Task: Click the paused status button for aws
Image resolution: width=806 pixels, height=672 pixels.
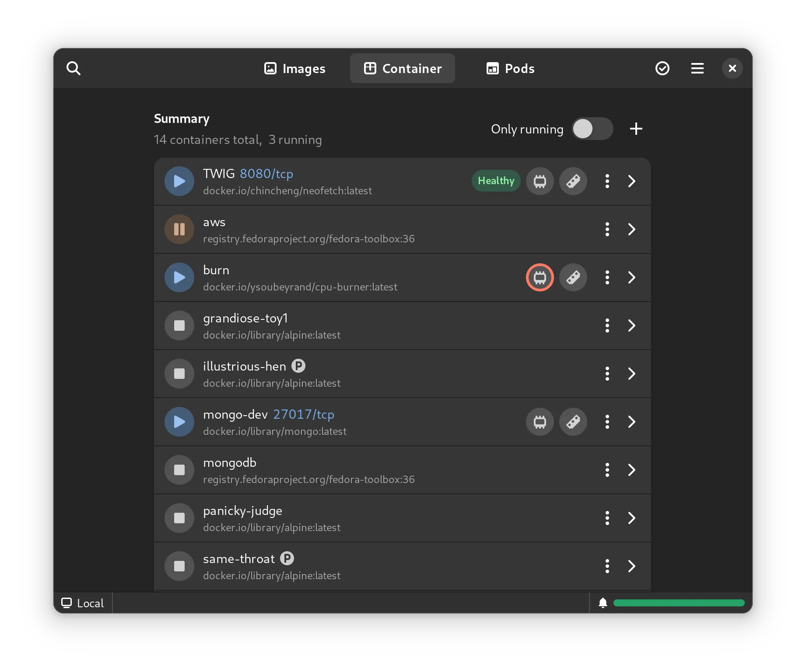Action: (179, 229)
